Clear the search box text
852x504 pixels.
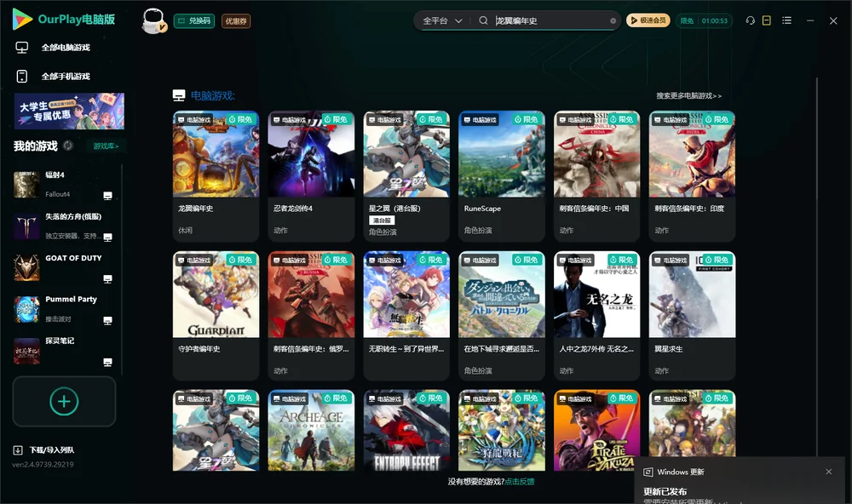tap(613, 20)
